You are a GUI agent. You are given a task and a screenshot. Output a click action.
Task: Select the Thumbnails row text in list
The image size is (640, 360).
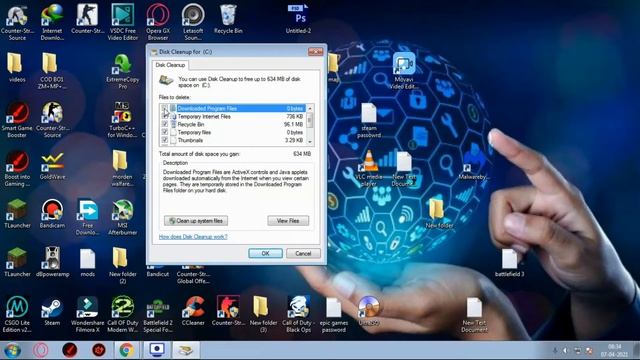coord(190,140)
